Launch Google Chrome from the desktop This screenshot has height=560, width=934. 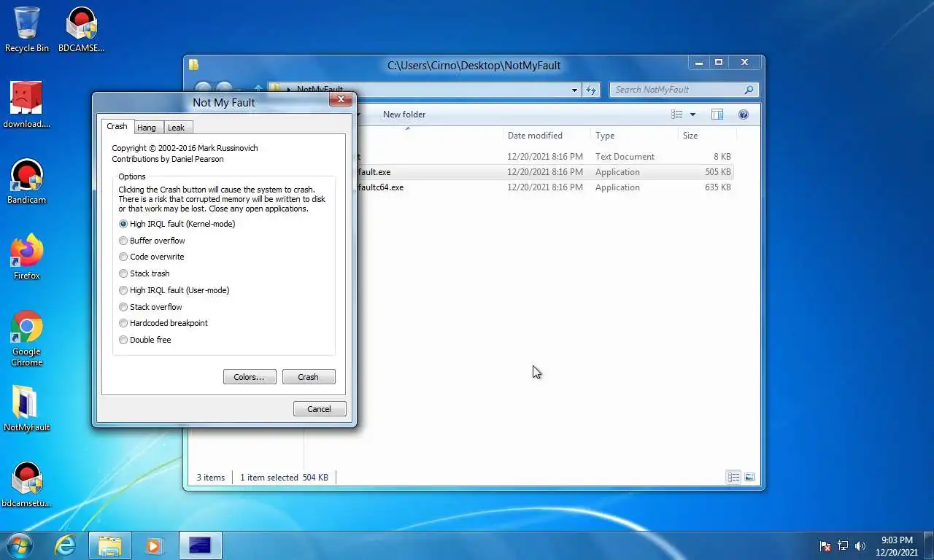pyautogui.click(x=27, y=338)
